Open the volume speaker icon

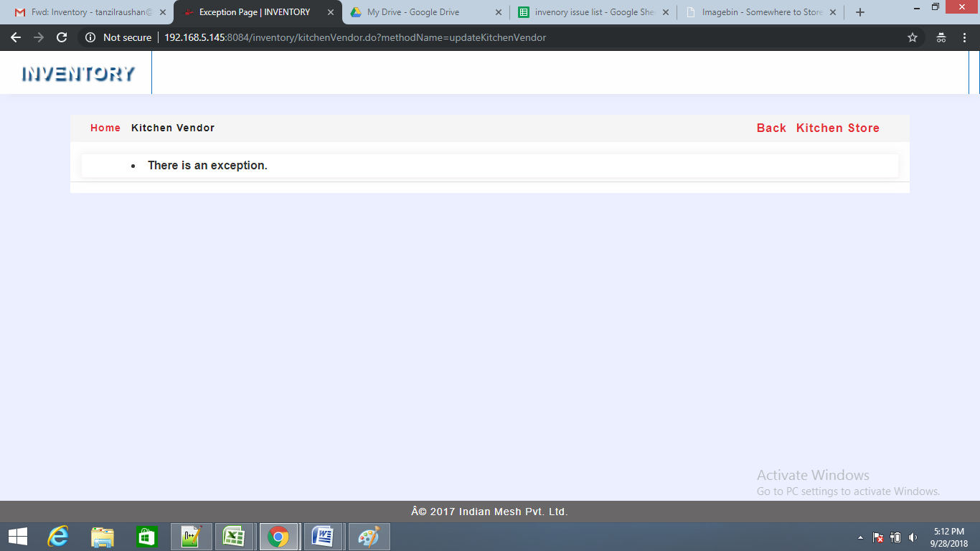coord(913,537)
